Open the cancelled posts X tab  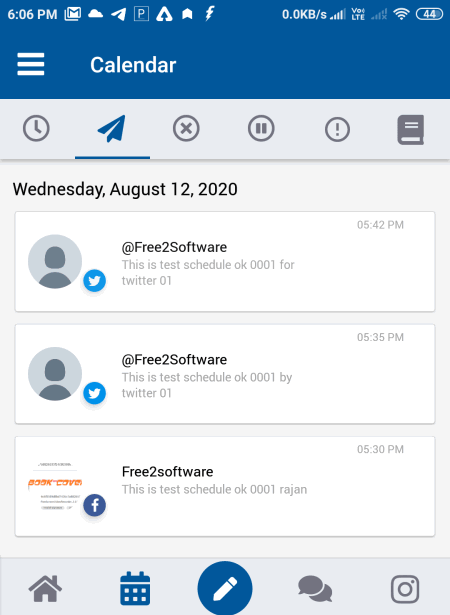186,128
